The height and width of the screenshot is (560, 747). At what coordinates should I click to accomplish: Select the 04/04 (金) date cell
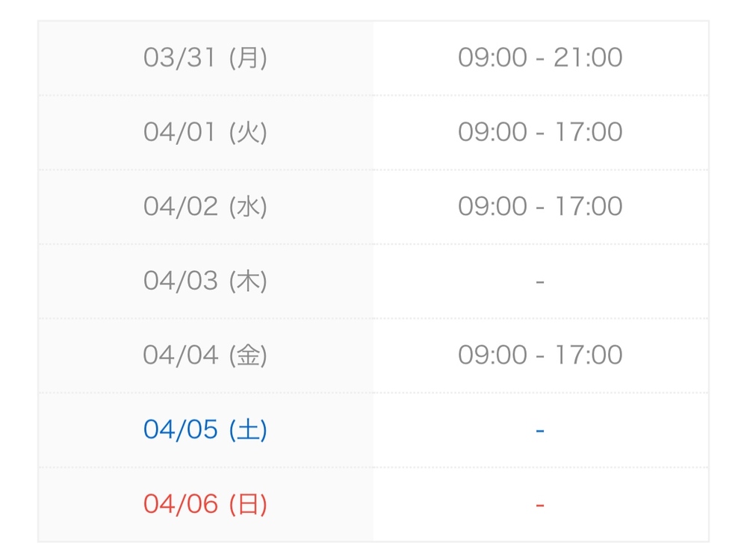(x=205, y=355)
